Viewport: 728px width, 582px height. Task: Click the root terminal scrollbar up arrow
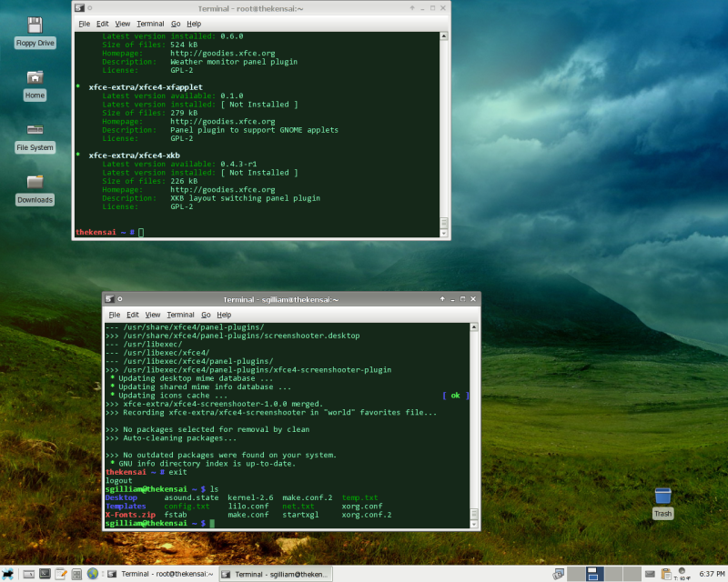[x=444, y=36]
